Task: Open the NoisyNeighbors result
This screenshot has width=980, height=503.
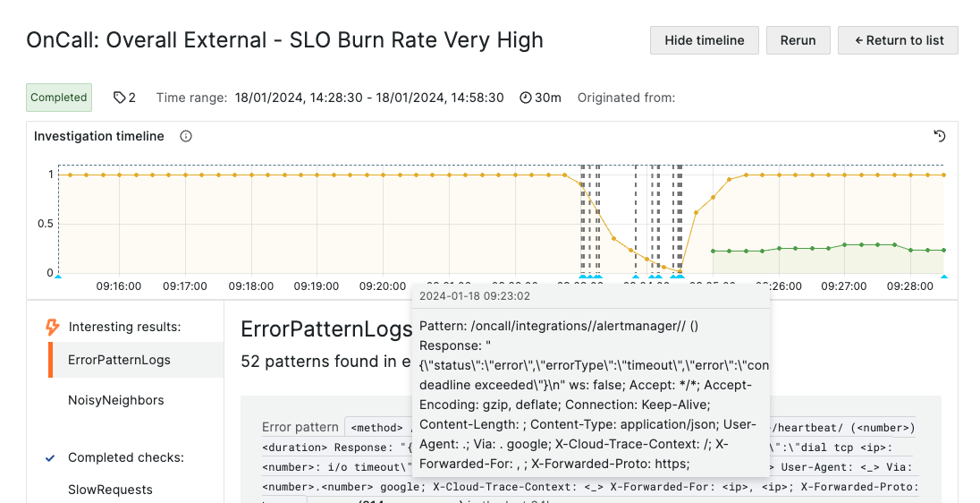Action: 115,400
